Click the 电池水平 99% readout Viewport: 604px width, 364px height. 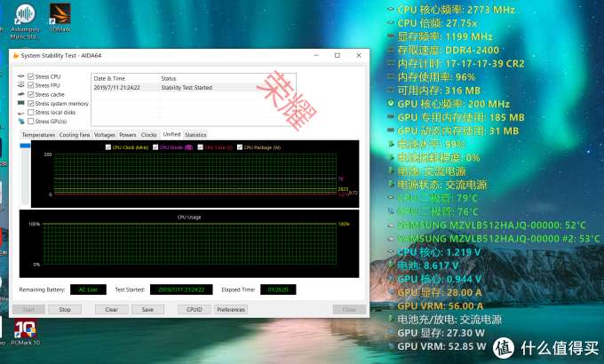[x=431, y=145]
